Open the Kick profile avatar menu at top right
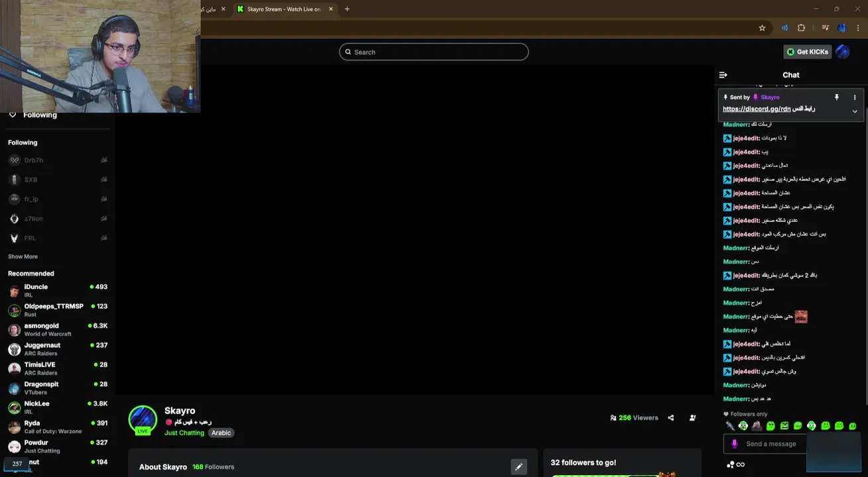 pos(843,52)
